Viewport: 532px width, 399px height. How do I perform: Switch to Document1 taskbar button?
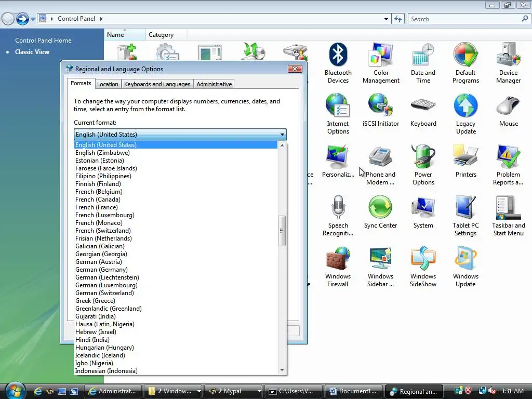click(x=354, y=391)
